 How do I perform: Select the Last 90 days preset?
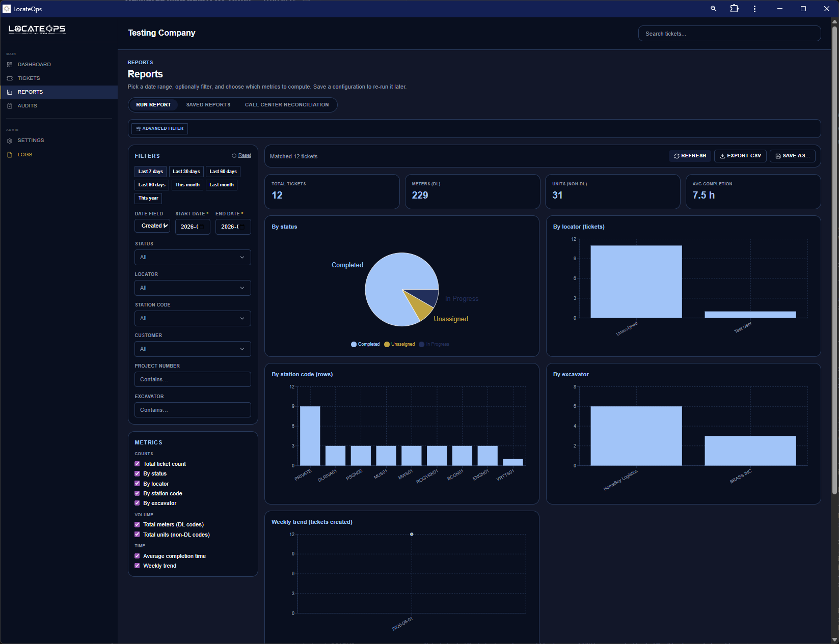[x=152, y=185]
